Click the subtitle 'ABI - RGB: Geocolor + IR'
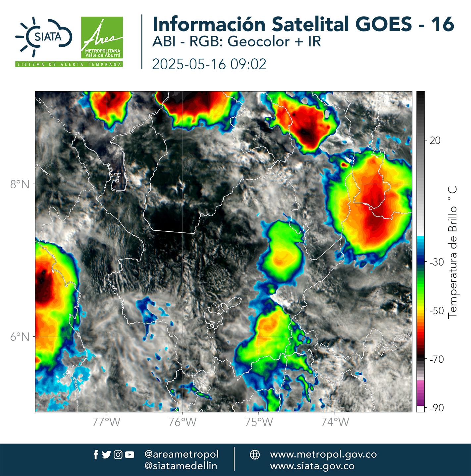The image size is (471, 476). (x=236, y=42)
